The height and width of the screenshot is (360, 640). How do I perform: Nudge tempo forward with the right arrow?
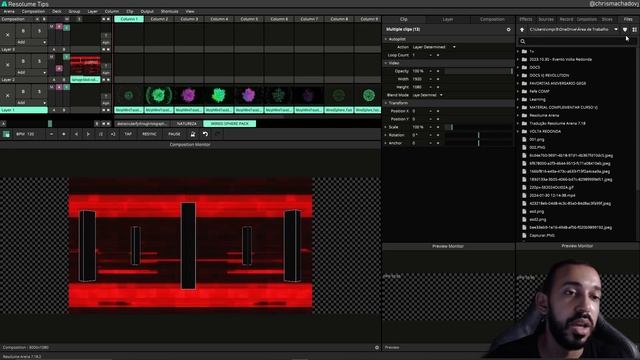(88, 134)
